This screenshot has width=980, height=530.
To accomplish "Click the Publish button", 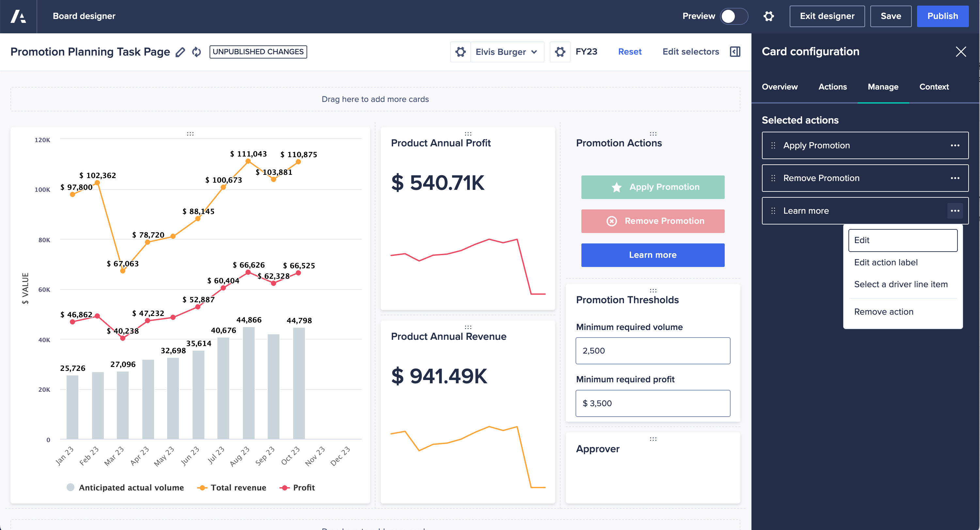I will [942, 16].
